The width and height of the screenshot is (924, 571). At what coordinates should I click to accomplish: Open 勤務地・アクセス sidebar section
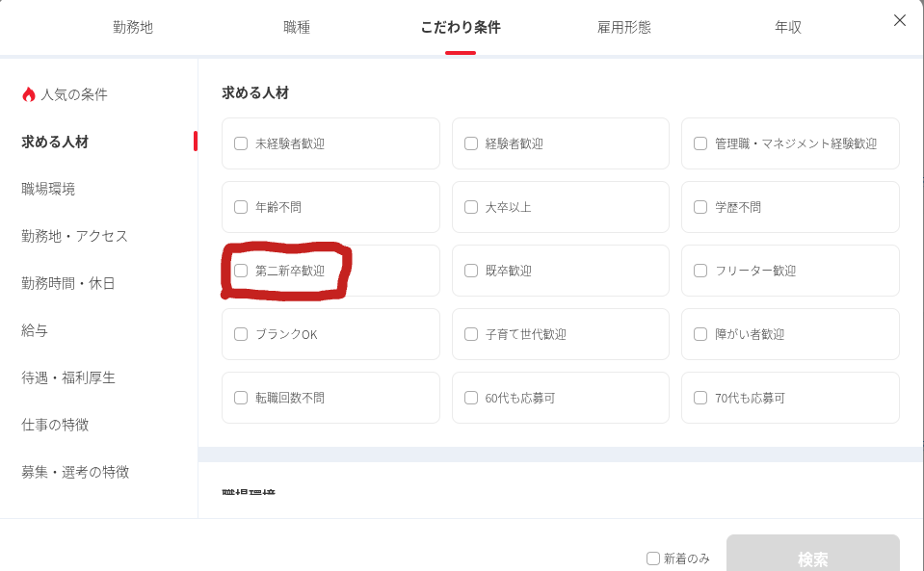tap(74, 236)
